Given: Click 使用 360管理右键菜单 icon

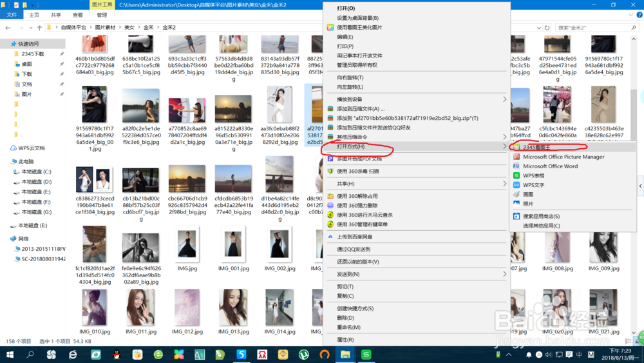Looking at the screenshot, I should pyautogui.click(x=330, y=224).
